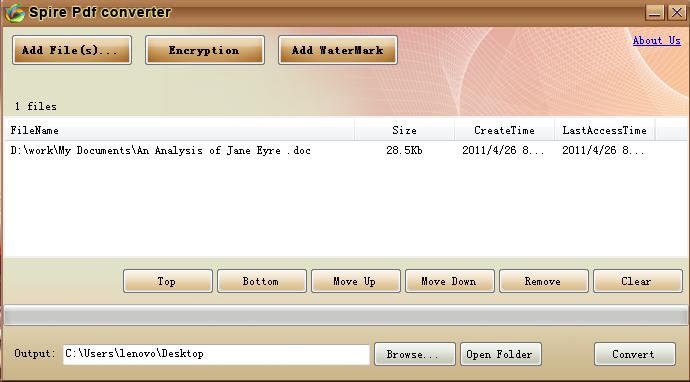The image size is (690, 382).
Task: Click the Size column header
Action: click(x=404, y=130)
